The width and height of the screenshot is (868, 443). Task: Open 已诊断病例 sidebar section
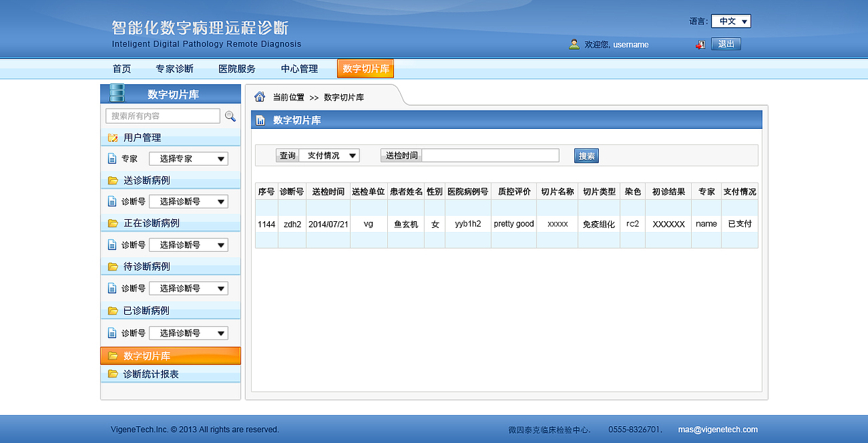[x=170, y=311]
